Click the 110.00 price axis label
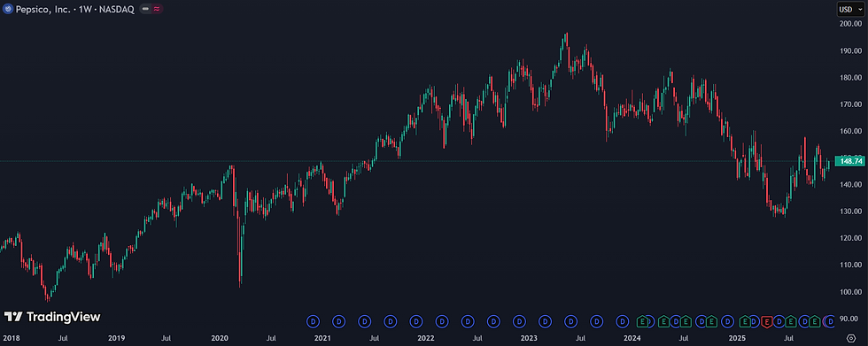 click(x=851, y=265)
